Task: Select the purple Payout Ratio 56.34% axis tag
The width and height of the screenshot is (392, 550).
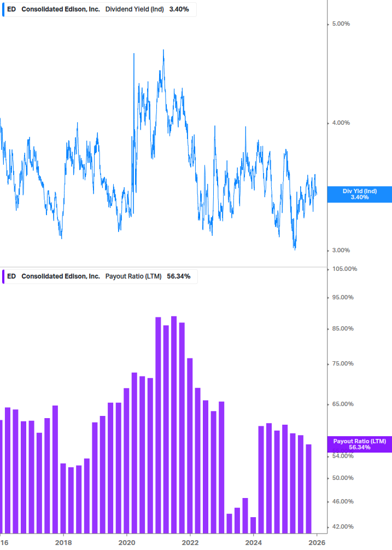Action: point(359,444)
